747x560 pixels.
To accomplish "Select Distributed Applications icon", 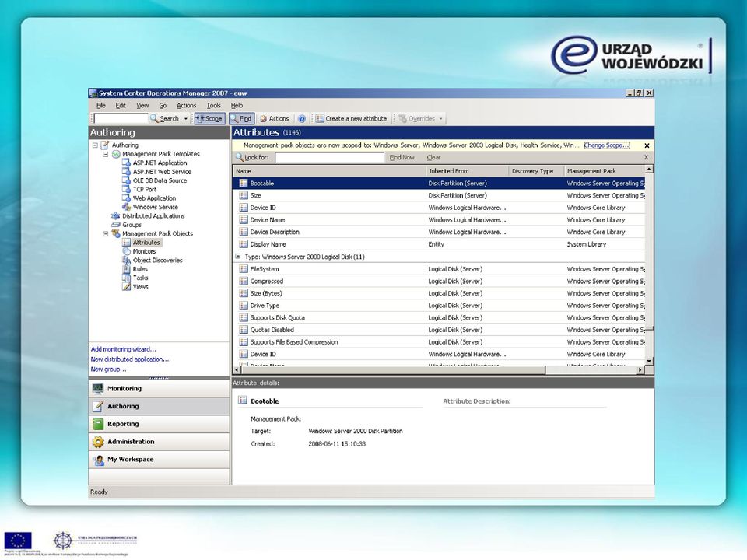I will (x=115, y=216).
